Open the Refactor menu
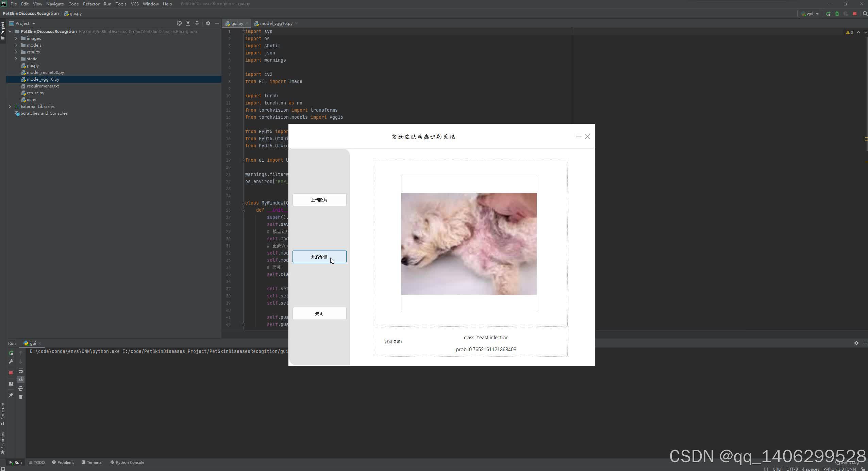The image size is (868, 471). [91, 4]
